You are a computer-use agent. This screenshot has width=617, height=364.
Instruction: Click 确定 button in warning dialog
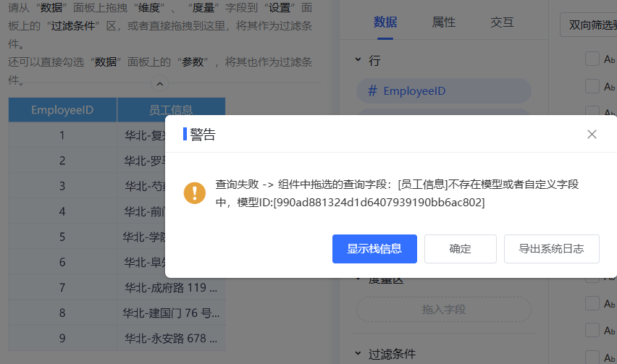[x=460, y=249]
